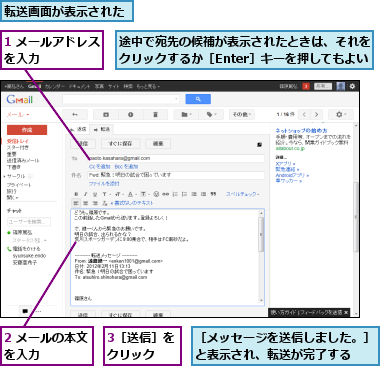Open the メール dropdown
380x366 pixels.
click(18, 115)
